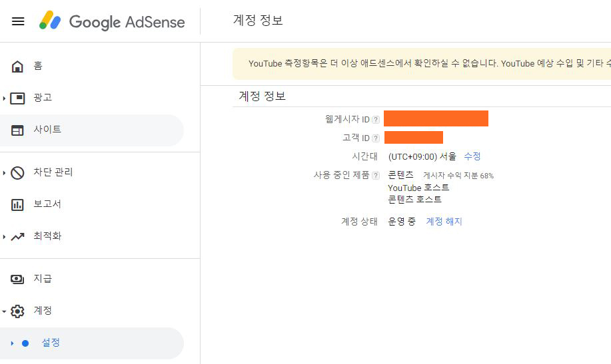This screenshot has height=364, width=611.
Task: Click the 게시자 수익 지분 68% text
Action: tap(458, 176)
